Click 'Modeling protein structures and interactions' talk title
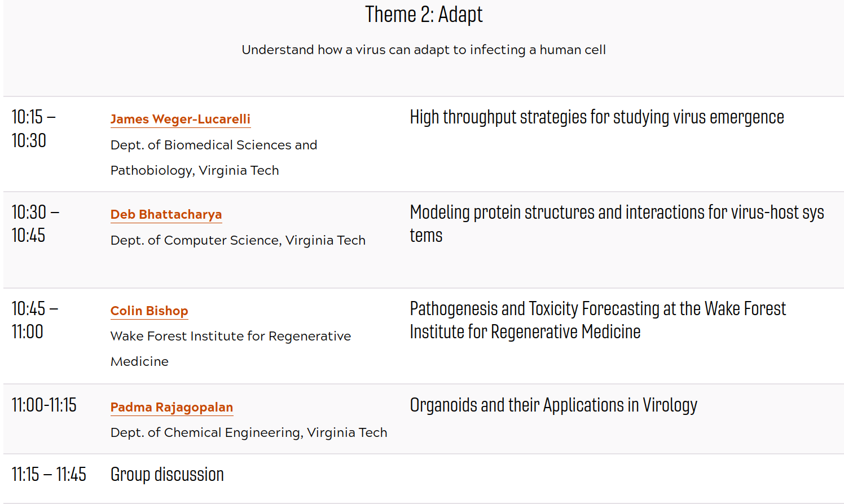The width and height of the screenshot is (844, 504). coord(617,224)
